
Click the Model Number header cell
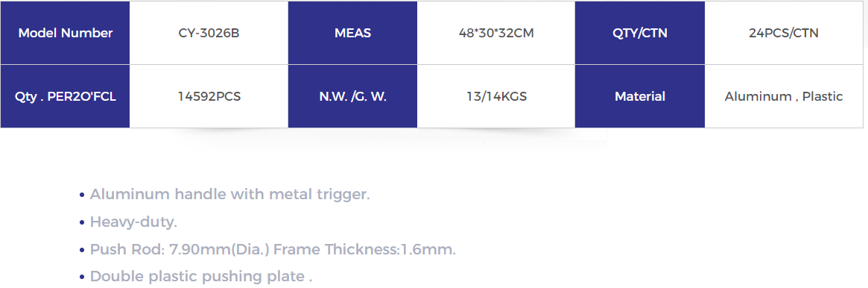point(66,33)
